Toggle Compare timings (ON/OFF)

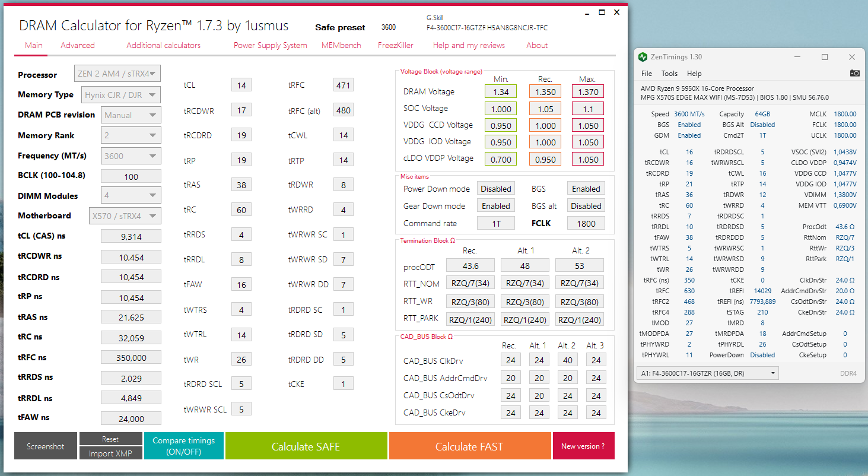184,446
